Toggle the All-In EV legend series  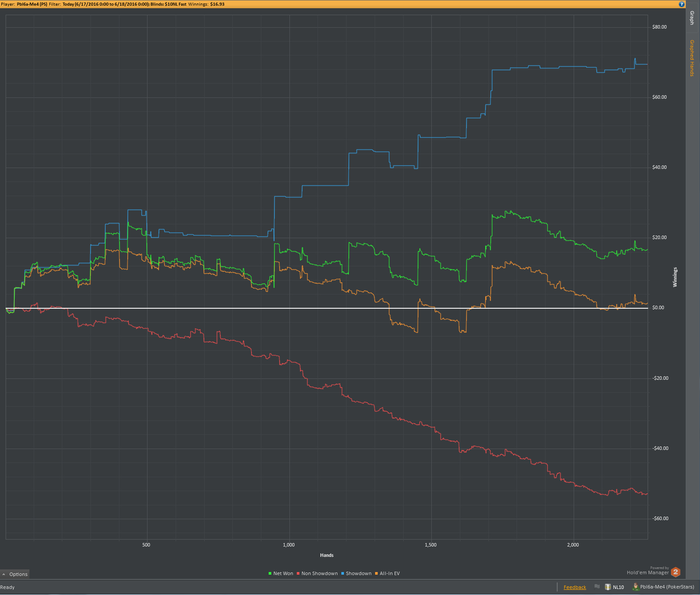coord(388,574)
